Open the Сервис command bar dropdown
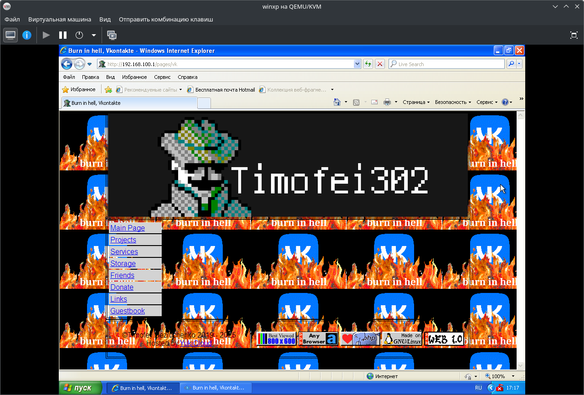 (x=486, y=102)
